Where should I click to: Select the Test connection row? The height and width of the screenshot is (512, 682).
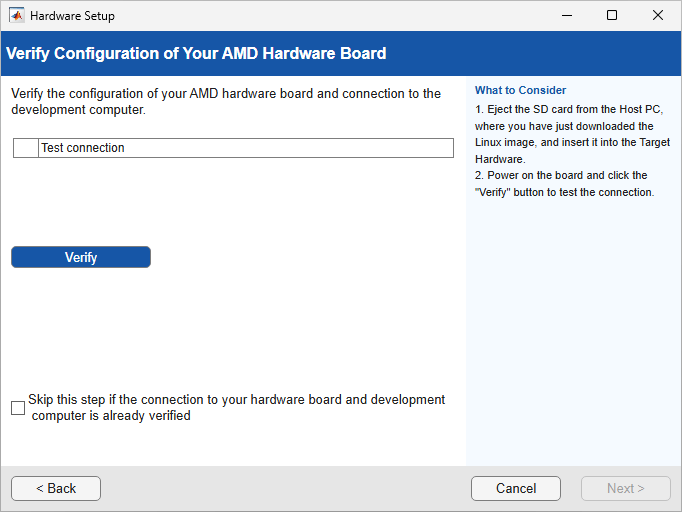234,148
